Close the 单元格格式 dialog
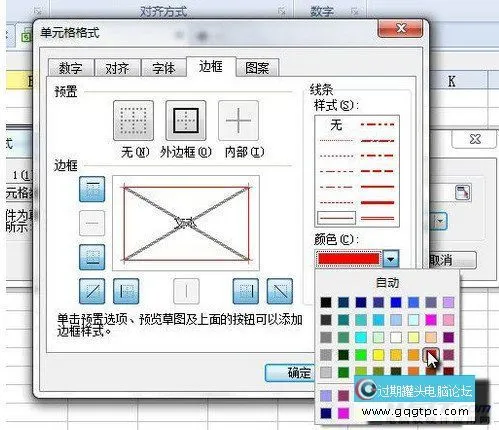This screenshot has width=499, height=430. pos(400,28)
